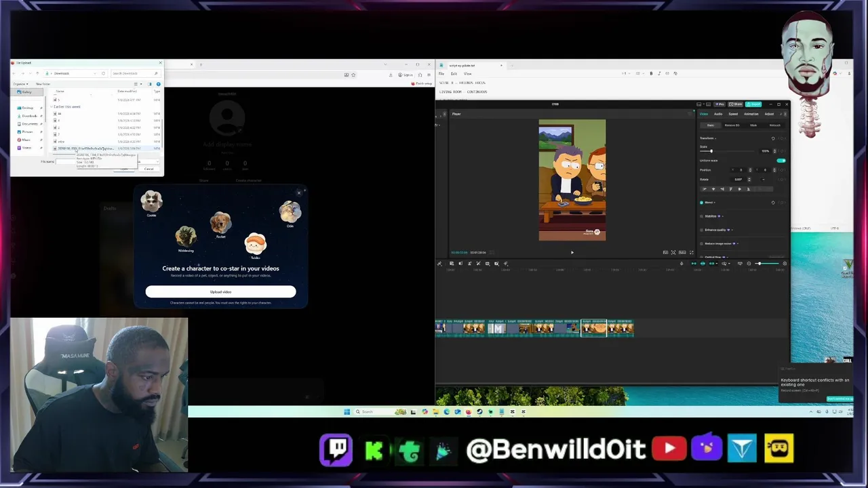Click the Upload video button

220,291
